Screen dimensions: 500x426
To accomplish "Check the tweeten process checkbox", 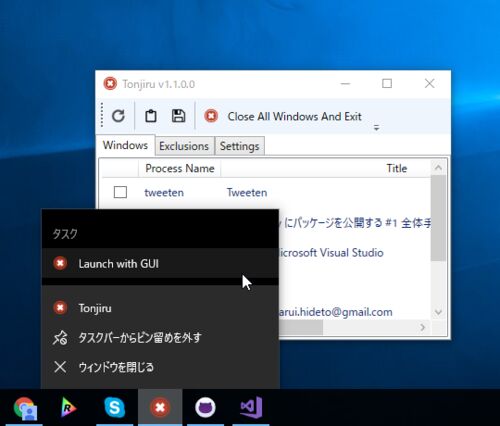I will click(x=120, y=192).
